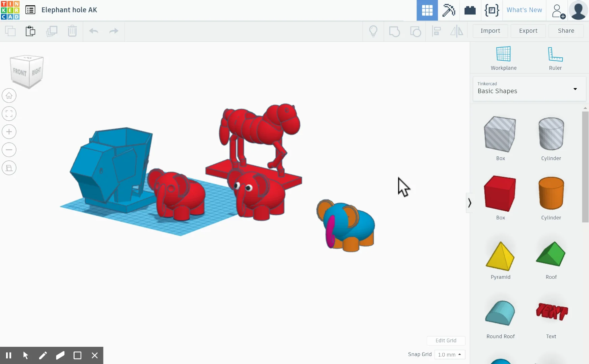Click the Undo arrow
Image resolution: width=589 pixels, height=364 pixels.
[93, 31]
